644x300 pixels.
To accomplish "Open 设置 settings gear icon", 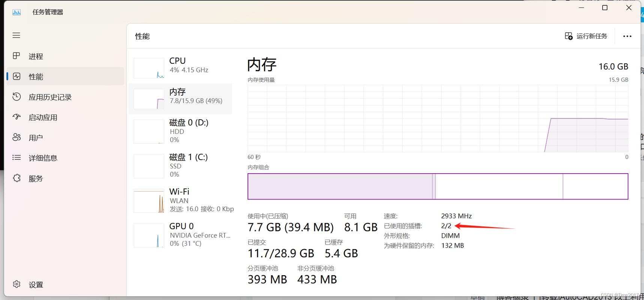I will [17, 284].
